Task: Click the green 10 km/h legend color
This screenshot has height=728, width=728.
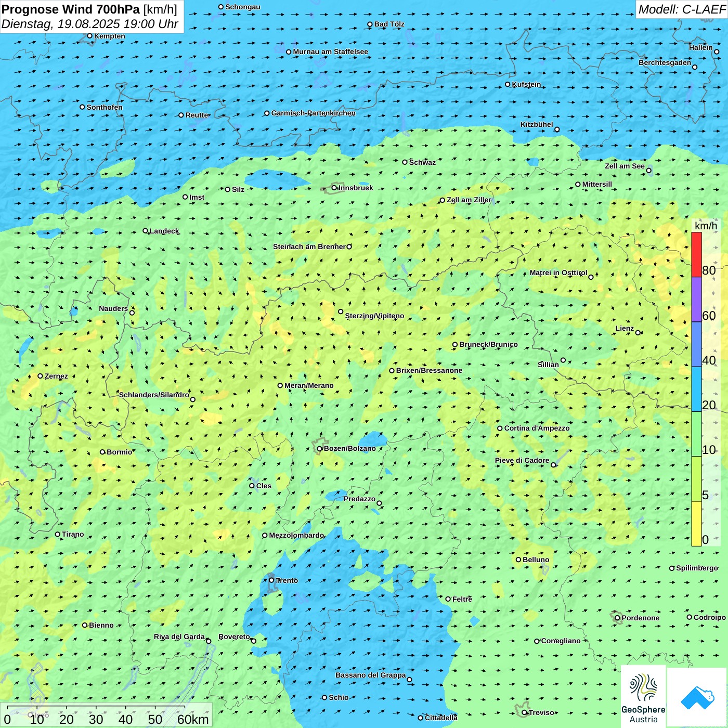Action: tap(697, 434)
